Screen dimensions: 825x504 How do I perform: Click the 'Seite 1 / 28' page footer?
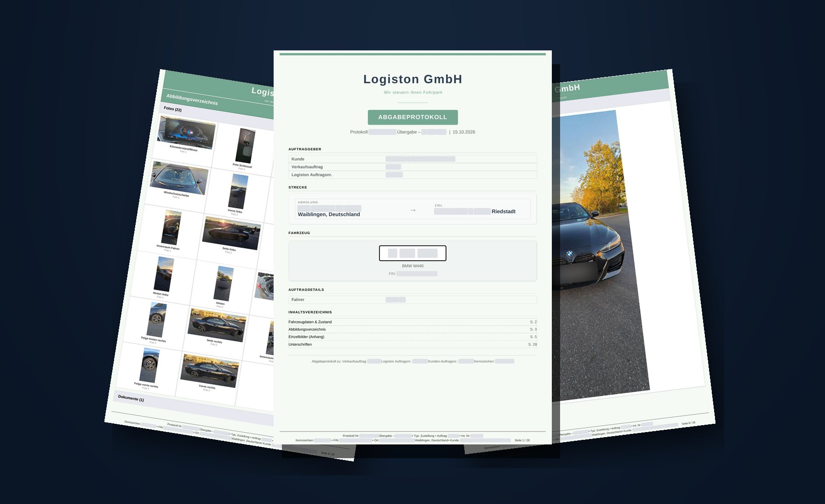click(522, 440)
